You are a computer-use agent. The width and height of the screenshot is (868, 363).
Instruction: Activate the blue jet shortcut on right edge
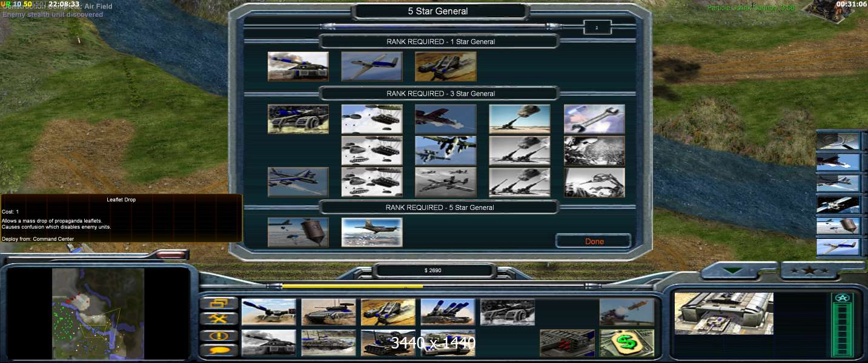tap(838, 247)
